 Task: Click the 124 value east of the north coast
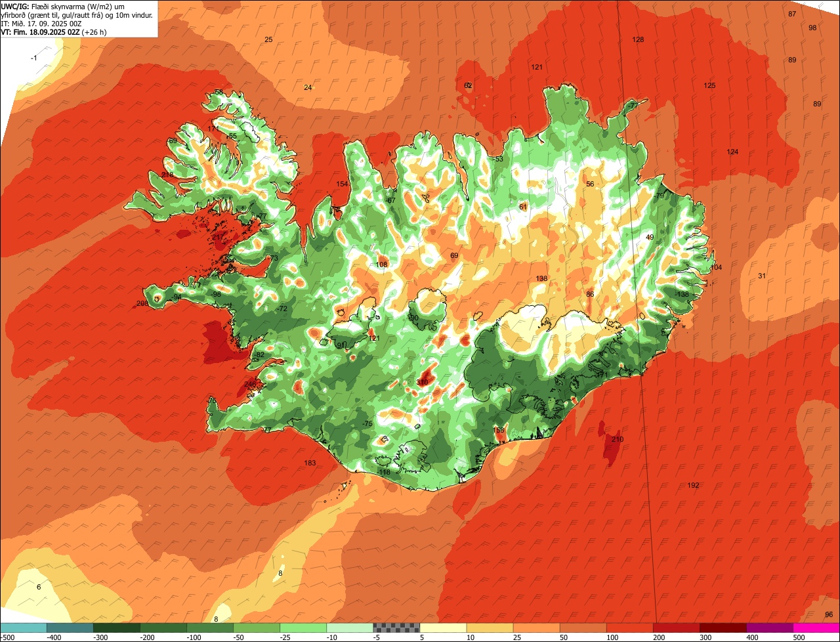(732, 152)
